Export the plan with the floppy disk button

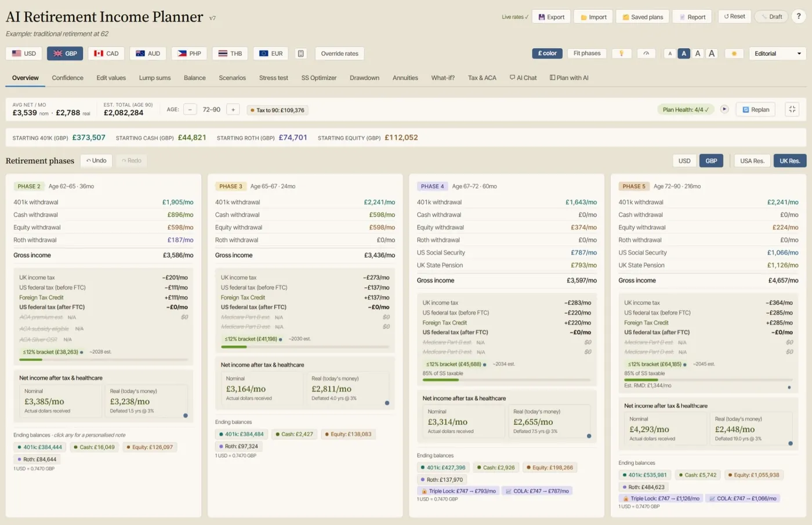(x=552, y=17)
